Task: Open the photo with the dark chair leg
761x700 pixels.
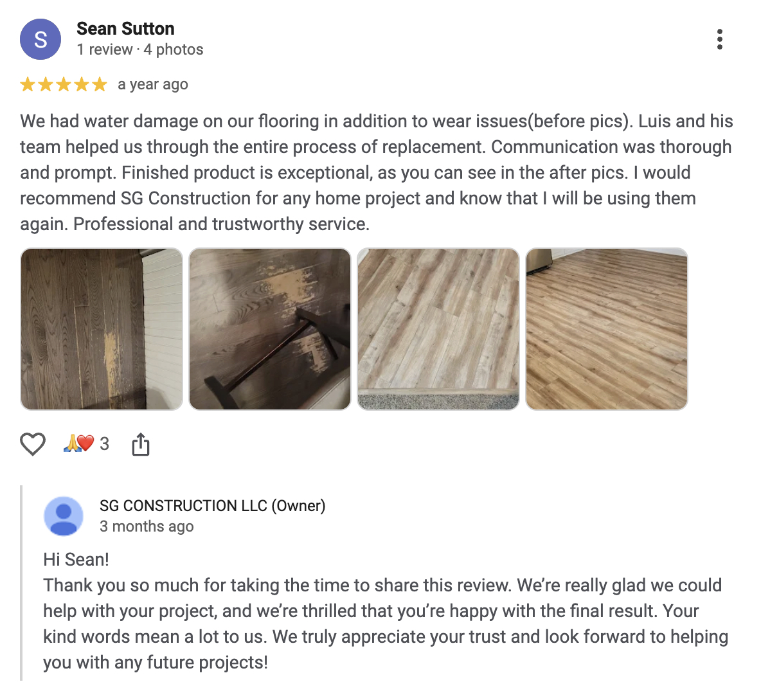Action: [270, 329]
